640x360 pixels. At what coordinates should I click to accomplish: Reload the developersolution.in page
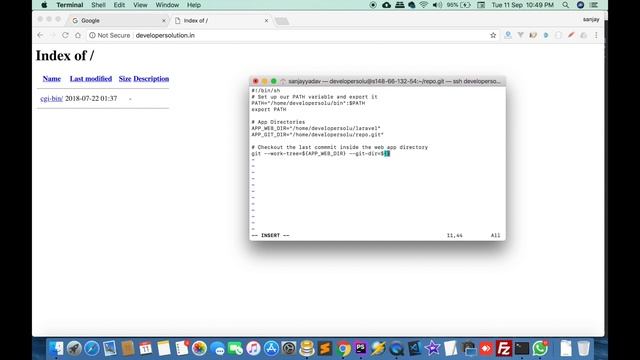65,36
